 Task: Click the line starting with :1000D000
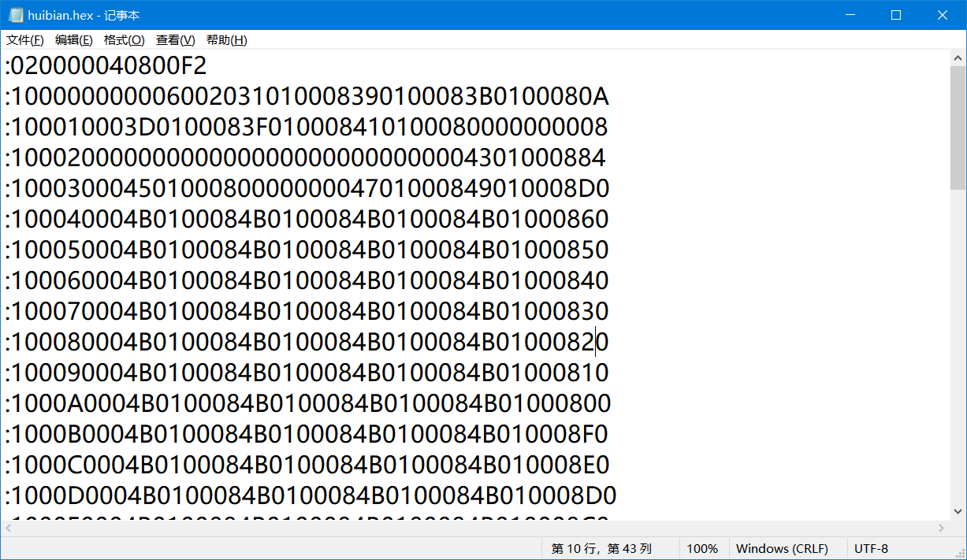coord(311,495)
